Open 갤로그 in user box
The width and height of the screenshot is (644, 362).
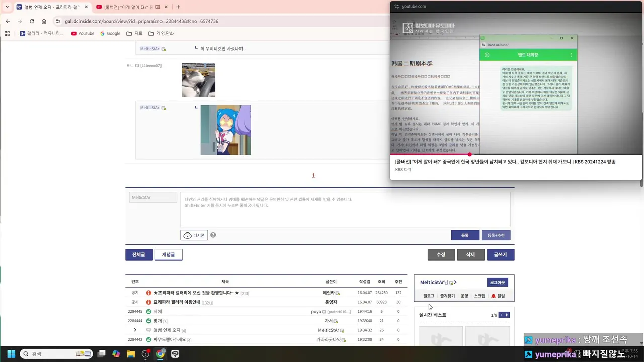point(429,296)
